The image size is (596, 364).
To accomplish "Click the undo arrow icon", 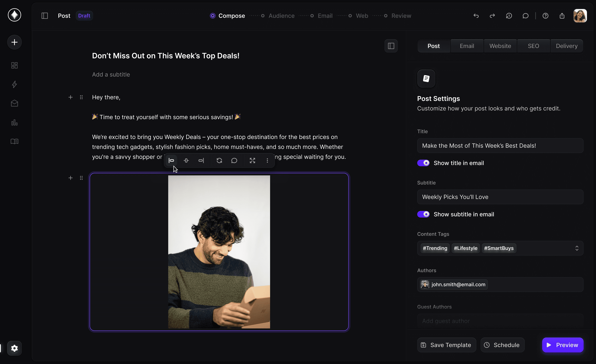I will 476,16.
